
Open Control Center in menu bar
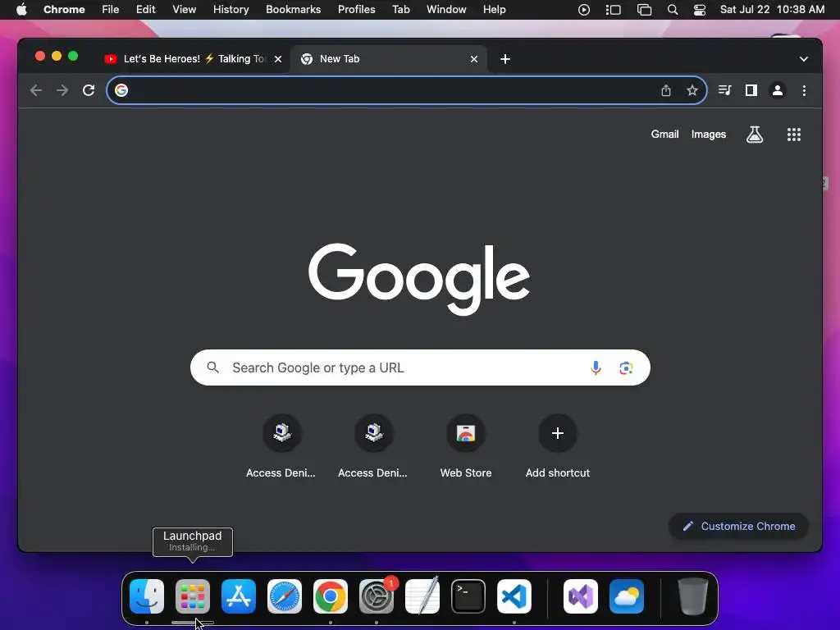pyautogui.click(x=700, y=10)
